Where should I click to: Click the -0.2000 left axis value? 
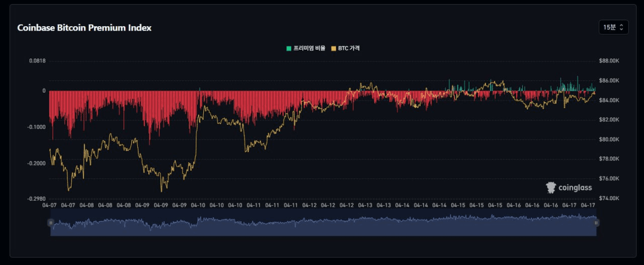37,163
